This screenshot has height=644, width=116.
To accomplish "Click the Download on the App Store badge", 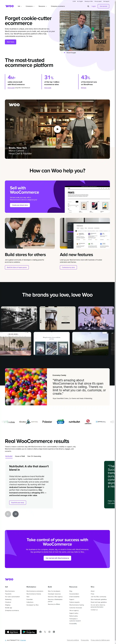I will [12, 632].
